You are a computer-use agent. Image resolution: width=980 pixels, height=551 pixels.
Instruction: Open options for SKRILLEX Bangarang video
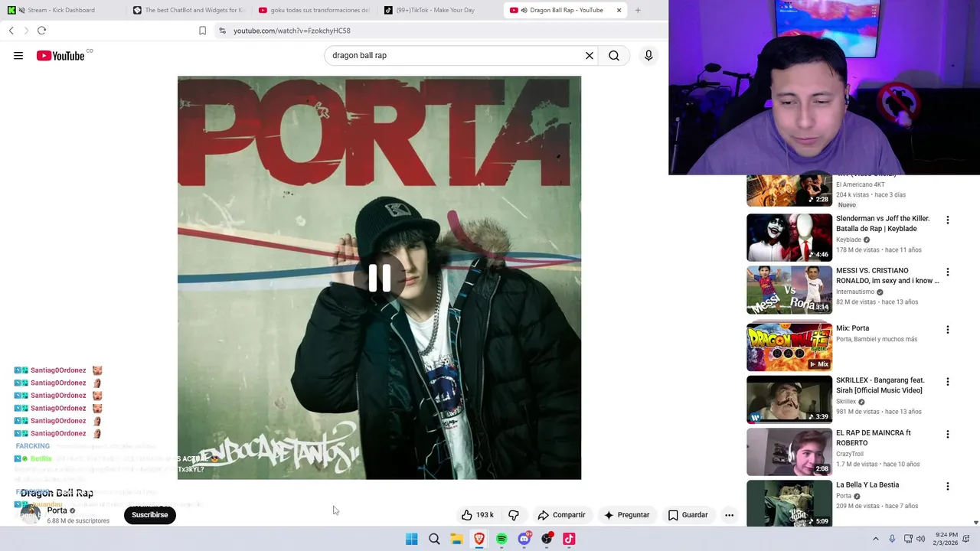tap(948, 381)
